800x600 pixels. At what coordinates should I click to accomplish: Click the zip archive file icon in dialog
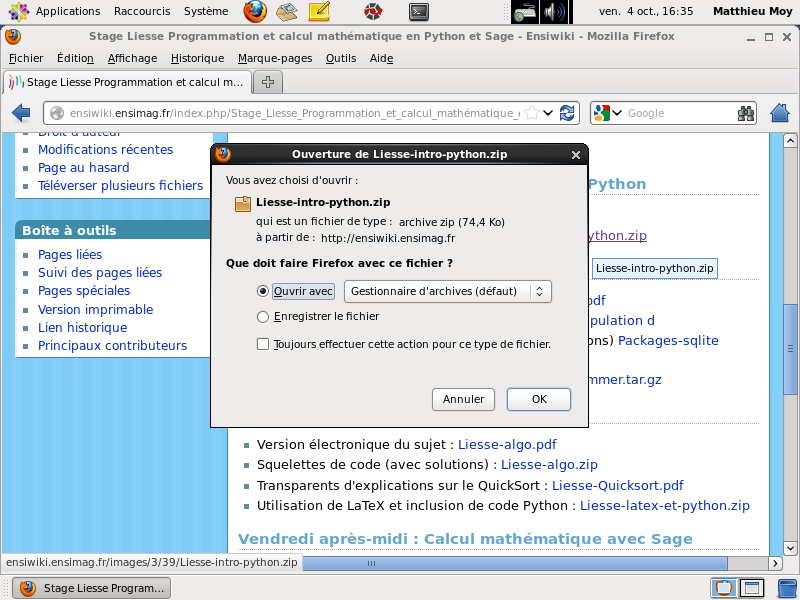pyautogui.click(x=243, y=204)
